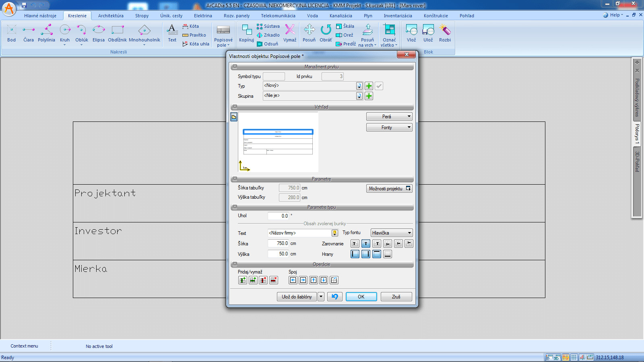Click the Kóta dimension tool
This screenshot has width=644, height=362.
190,26
